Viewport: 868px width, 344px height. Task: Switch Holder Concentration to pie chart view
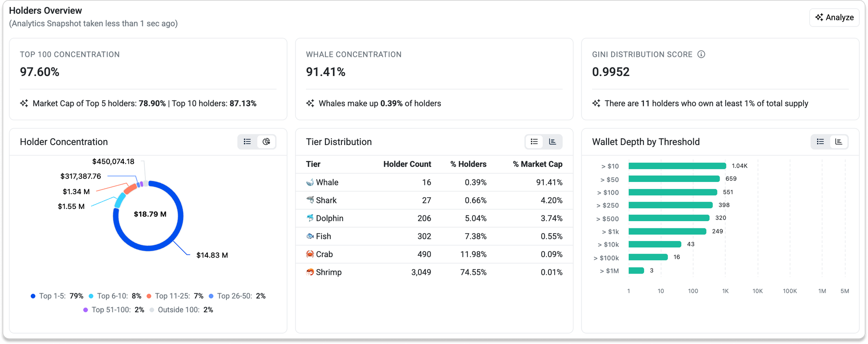coord(266,142)
